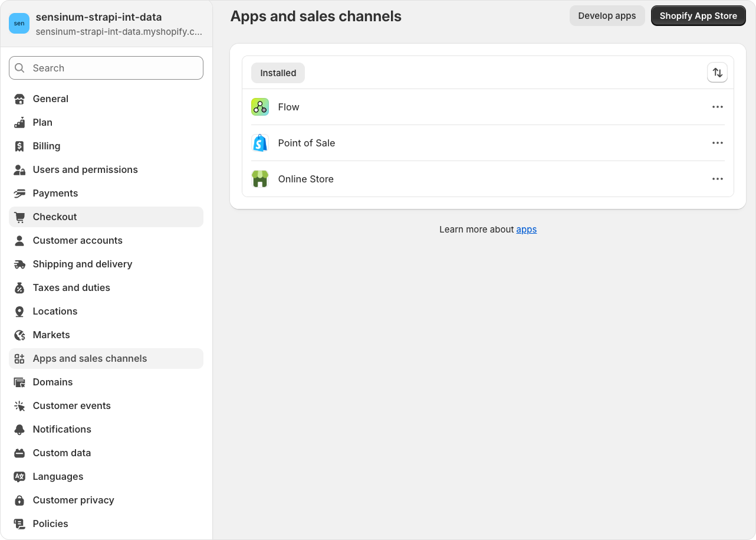This screenshot has height=540, width=756.
Task: Select the Installed tab
Action: [278, 73]
